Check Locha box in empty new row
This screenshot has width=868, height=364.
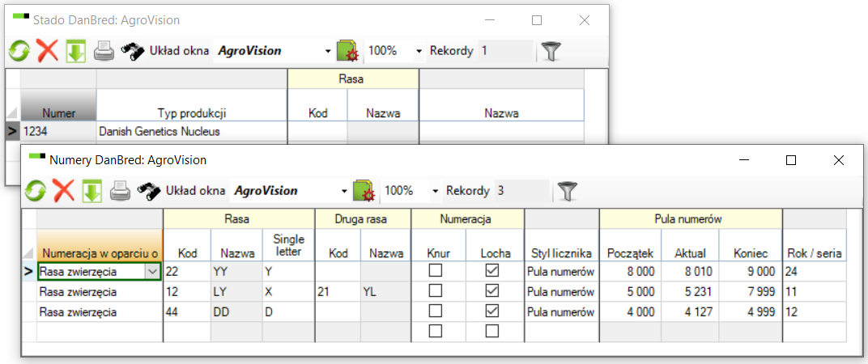(492, 332)
